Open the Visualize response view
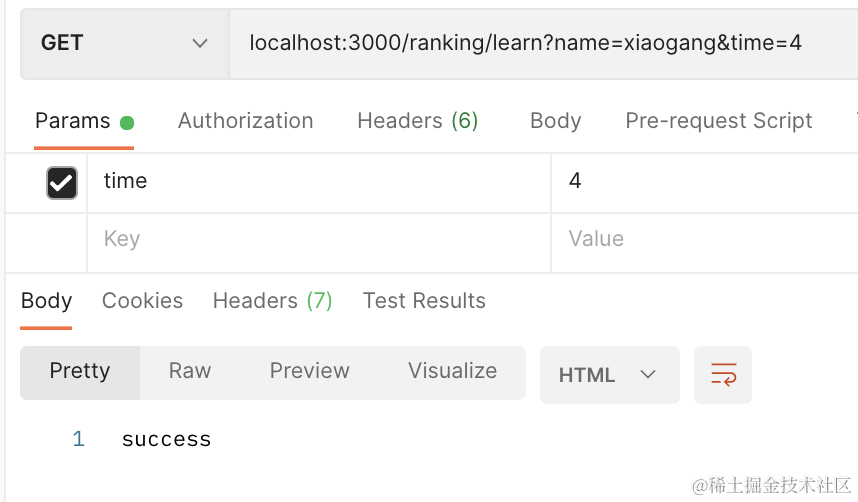 click(x=452, y=371)
